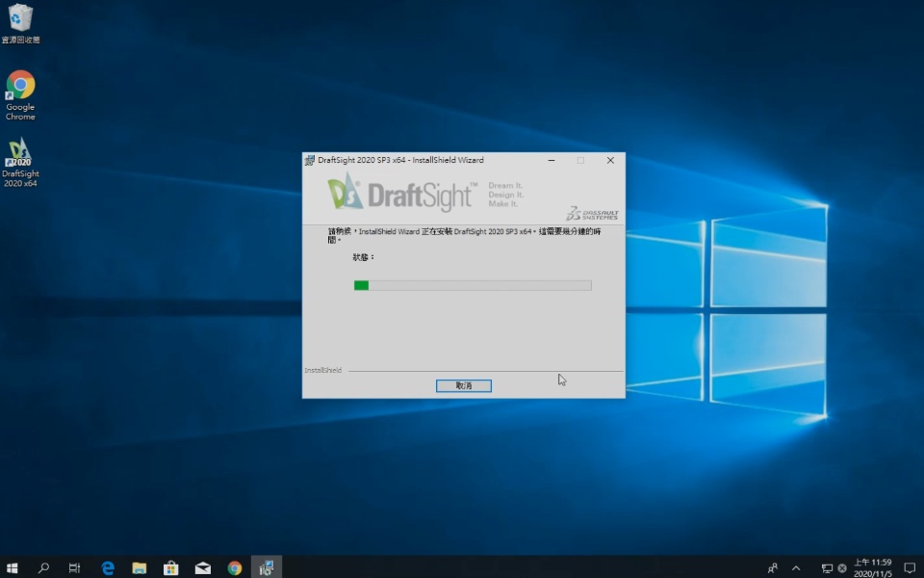Click the installer progress bar
The height and width of the screenshot is (578, 924).
(x=473, y=285)
